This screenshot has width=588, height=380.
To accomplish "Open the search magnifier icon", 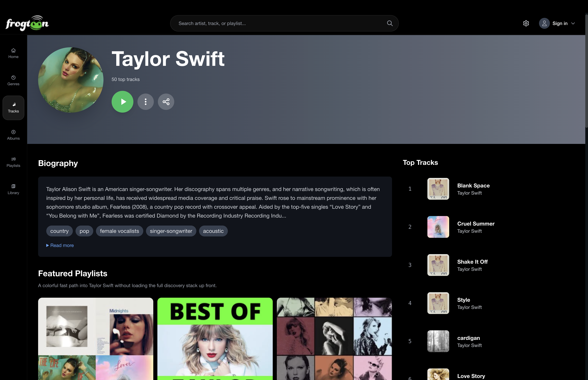I will click(389, 23).
